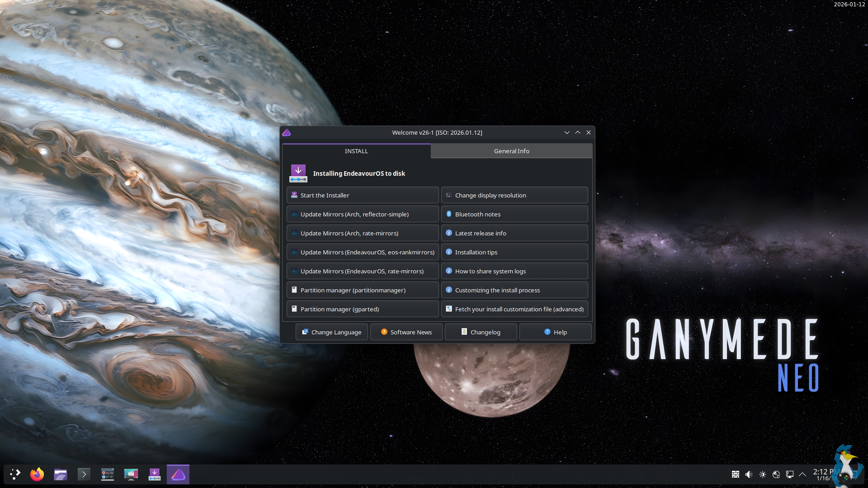The image size is (868, 488).
Task: Click the firewall icon in system tray
Action: [736, 474]
